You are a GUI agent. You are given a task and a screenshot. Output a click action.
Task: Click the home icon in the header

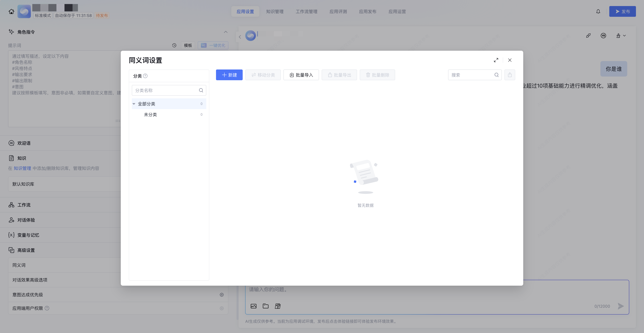click(x=11, y=12)
